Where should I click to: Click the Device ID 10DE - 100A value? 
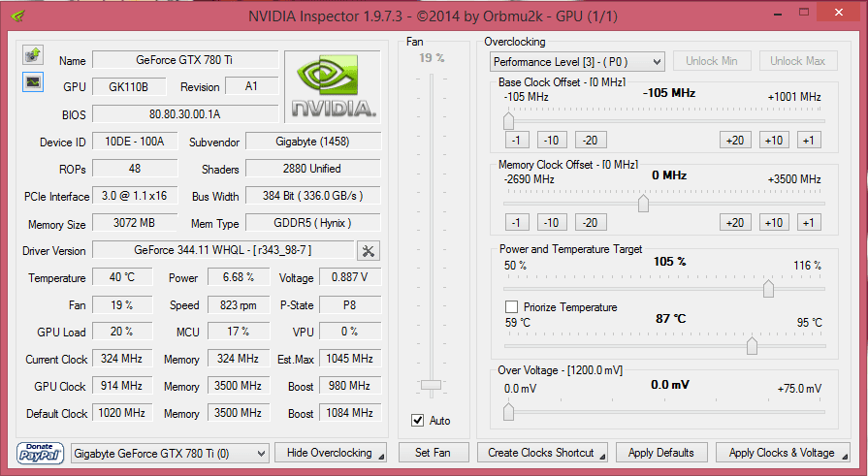click(x=135, y=142)
